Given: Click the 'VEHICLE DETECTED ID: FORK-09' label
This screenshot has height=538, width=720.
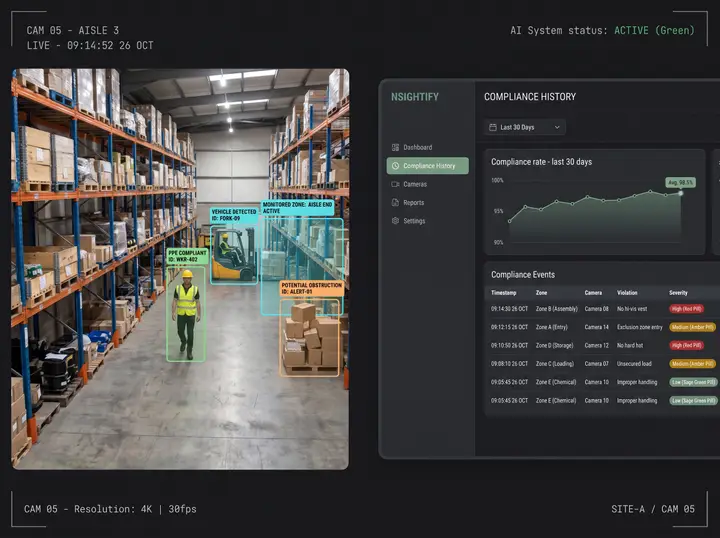Looking at the screenshot, I should pyautogui.click(x=234, y=215).
